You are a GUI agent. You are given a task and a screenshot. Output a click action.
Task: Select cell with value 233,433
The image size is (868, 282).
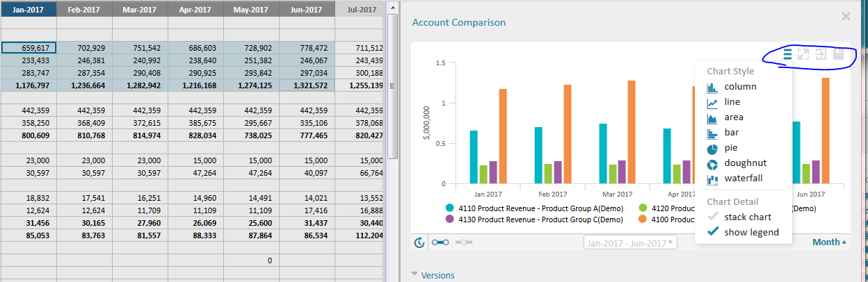[x=29, y=60]
